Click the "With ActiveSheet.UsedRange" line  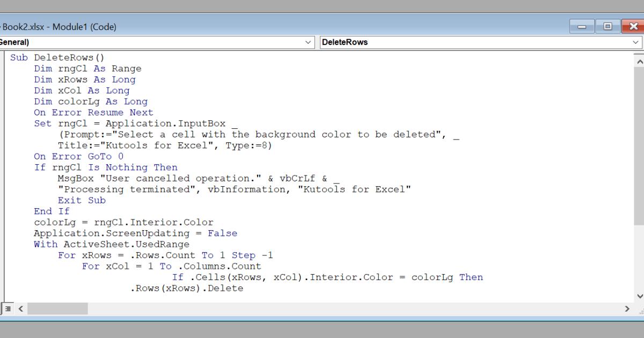pyautogui.click(x=111, y=244)
